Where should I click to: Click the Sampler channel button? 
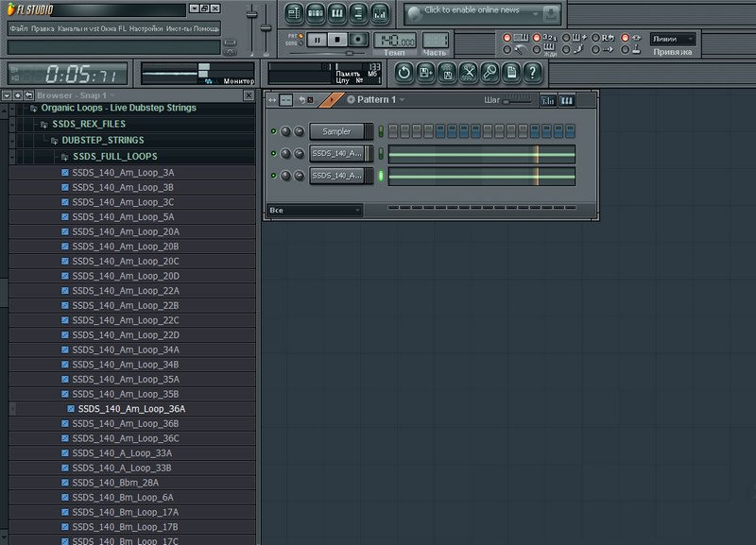pos(335,131)
